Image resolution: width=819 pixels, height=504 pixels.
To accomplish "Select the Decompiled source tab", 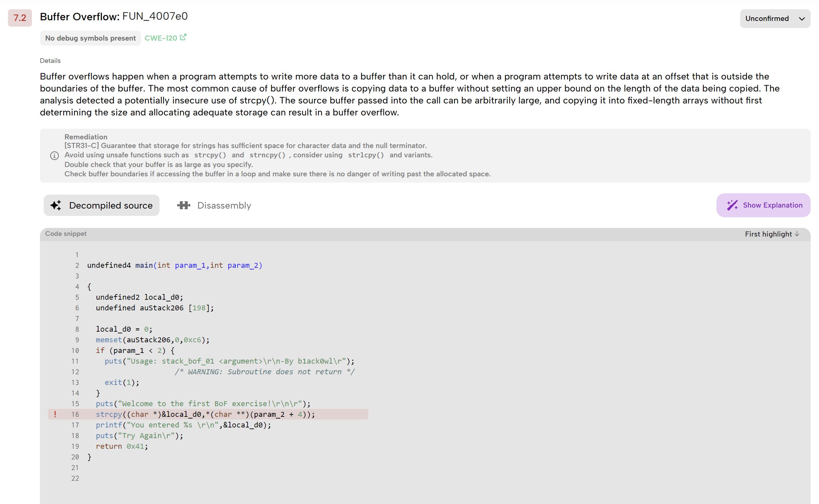I will point(102,205).
